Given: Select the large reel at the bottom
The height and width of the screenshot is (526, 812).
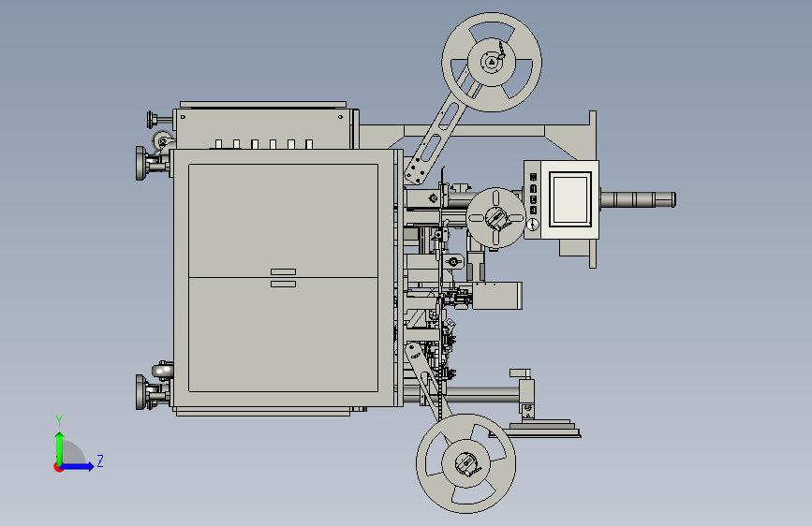Looking at the screenshot, I should (465, 463).
